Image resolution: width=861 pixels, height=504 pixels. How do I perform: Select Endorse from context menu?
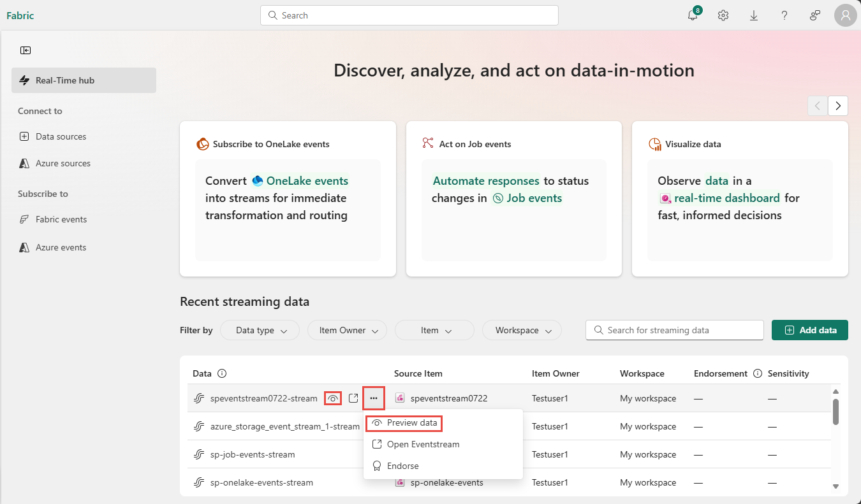pos(443,466)
